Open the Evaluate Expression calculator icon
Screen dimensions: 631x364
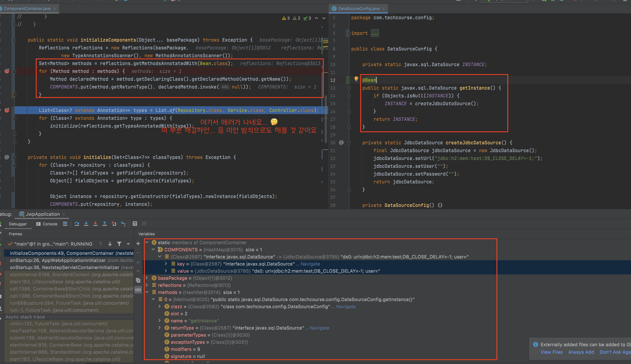pos(135,224)
